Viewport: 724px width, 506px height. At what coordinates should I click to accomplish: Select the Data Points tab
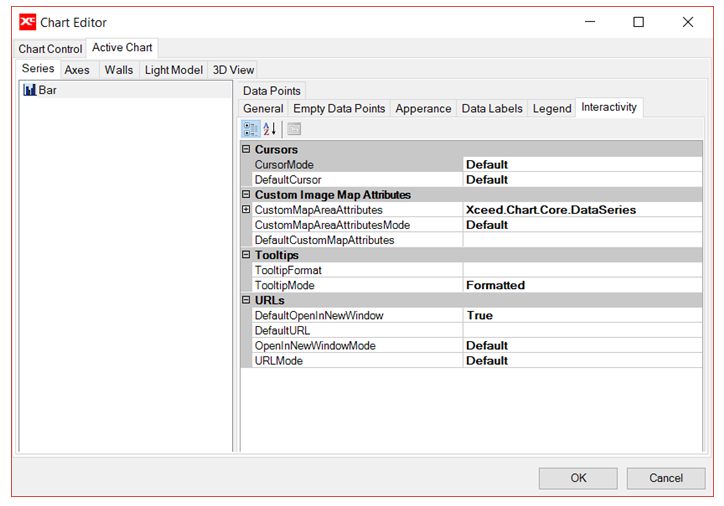[272, 90]
